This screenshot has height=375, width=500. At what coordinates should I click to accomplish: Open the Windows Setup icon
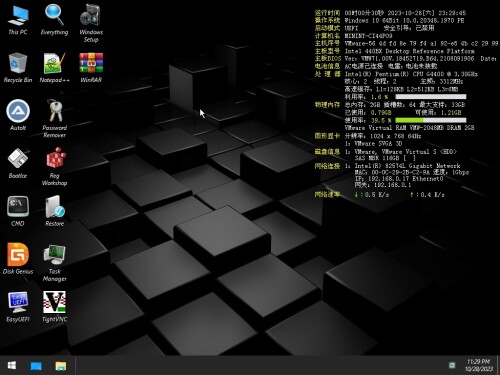(91, 23)
